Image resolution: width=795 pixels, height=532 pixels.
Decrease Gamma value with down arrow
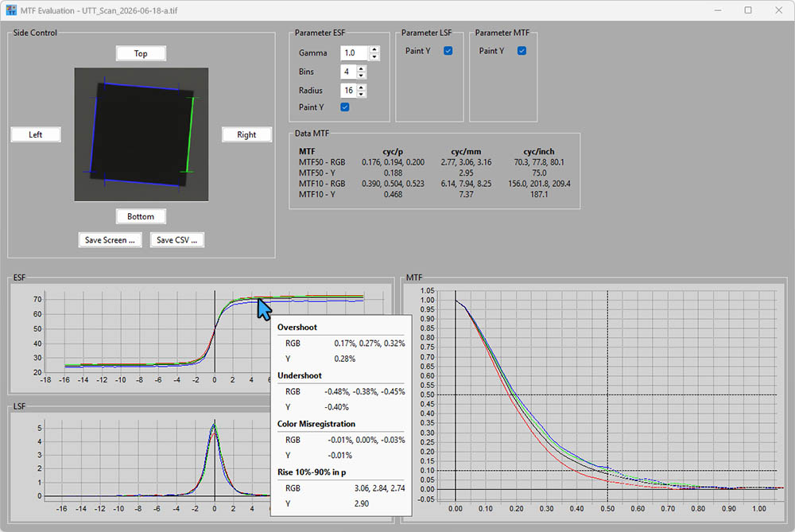pyautogui.click(x=374, y=56)
